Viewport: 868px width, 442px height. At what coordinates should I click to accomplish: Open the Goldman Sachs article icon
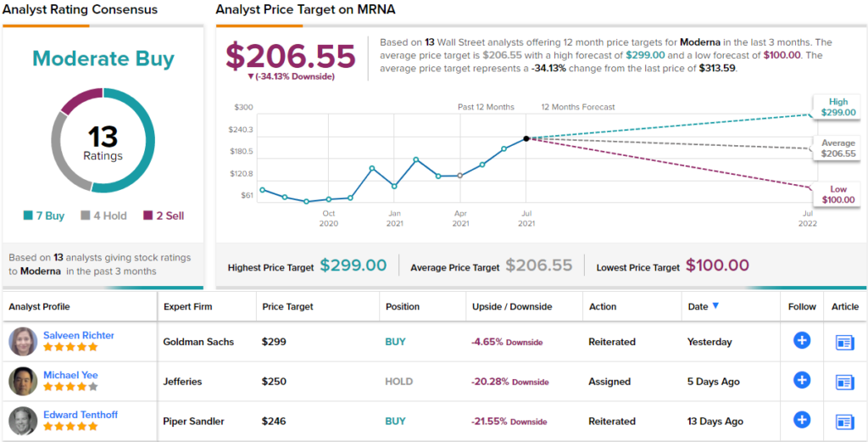(x=844, y=342)
